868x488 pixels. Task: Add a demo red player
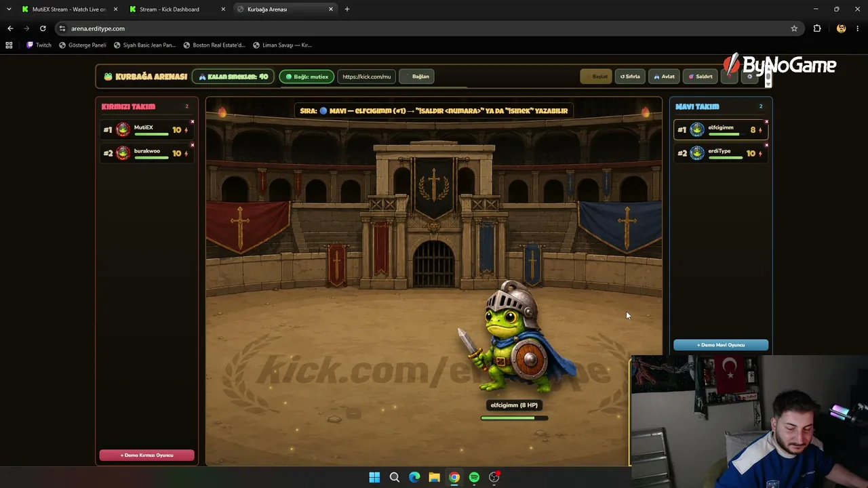146,455
